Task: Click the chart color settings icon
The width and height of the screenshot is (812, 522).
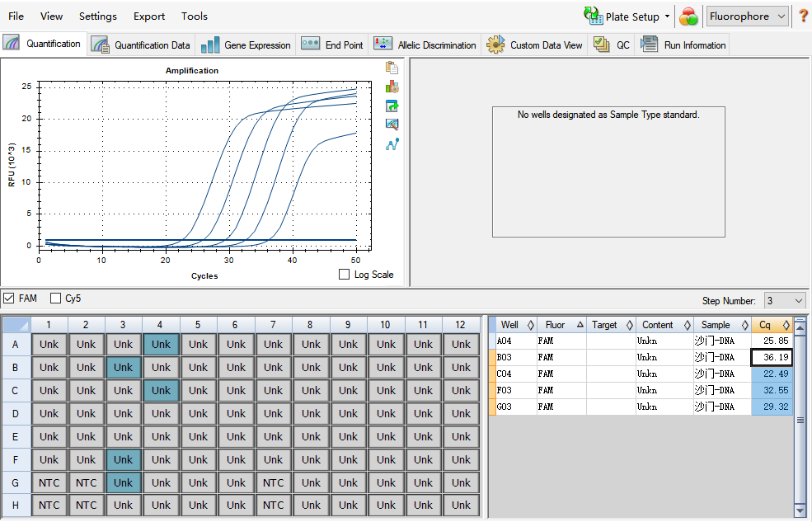Action: [x=392, y=87]
